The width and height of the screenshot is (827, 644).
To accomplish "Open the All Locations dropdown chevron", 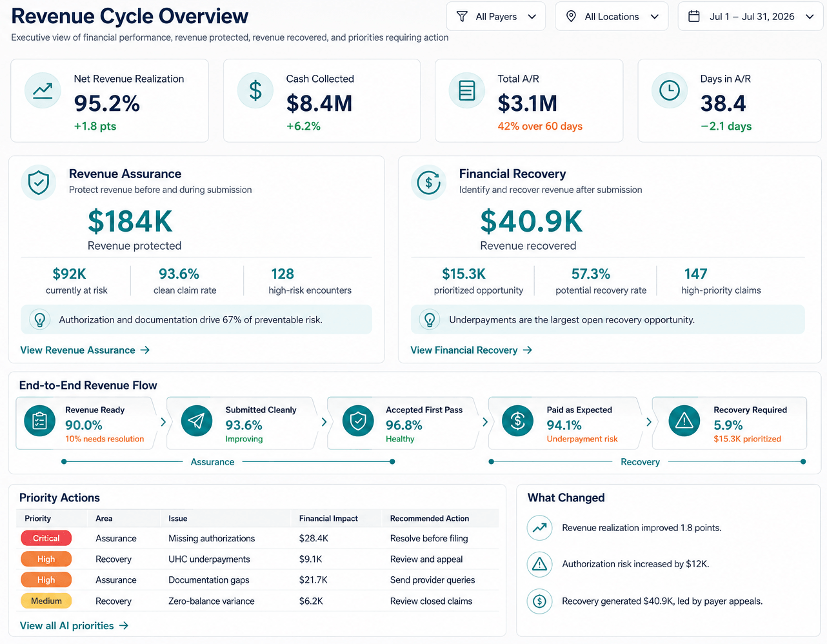I will pos(655,17).
